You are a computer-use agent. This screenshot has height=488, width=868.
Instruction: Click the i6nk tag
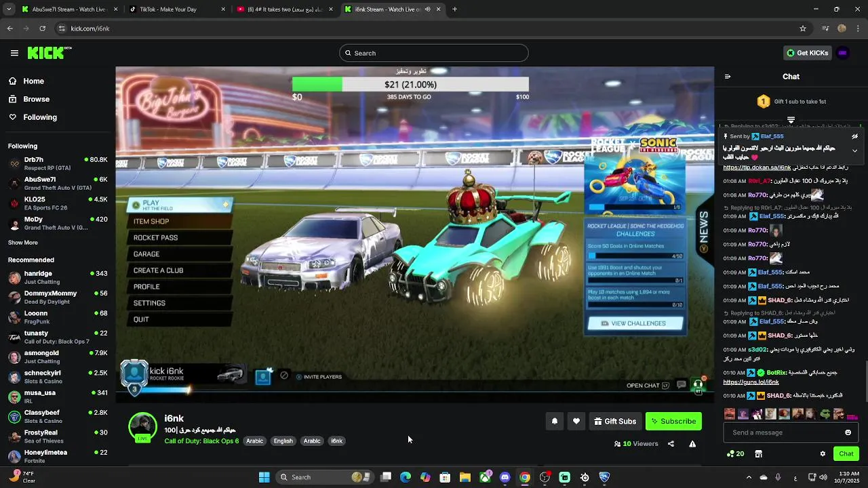coord(336,441)
